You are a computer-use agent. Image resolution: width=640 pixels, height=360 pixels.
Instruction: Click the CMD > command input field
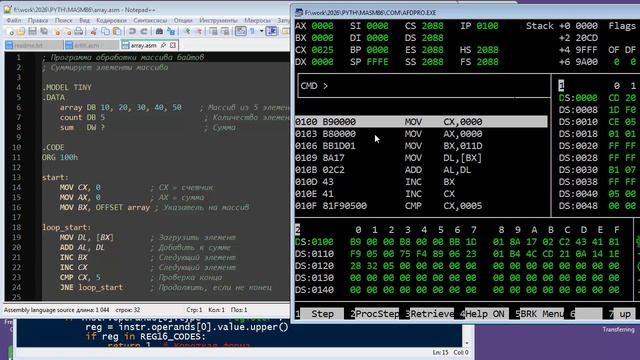click(x=424, y=86)
